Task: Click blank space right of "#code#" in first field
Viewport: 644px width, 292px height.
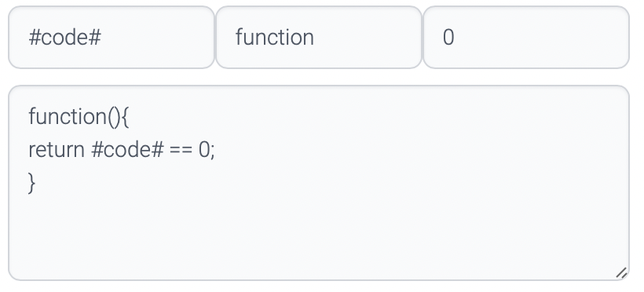Action: pos(156,38)
